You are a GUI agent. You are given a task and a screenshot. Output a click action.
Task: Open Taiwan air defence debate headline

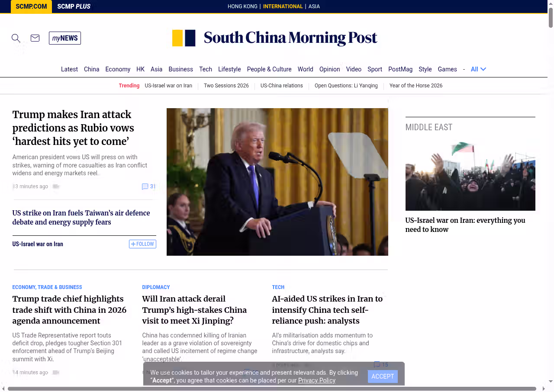[81, 218]
